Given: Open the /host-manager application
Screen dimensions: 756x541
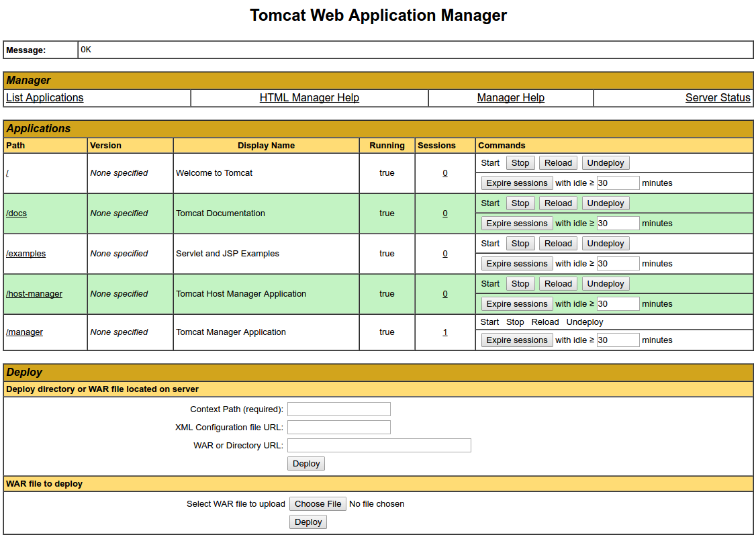Looking at the screenshot, I should pos(34,293).
